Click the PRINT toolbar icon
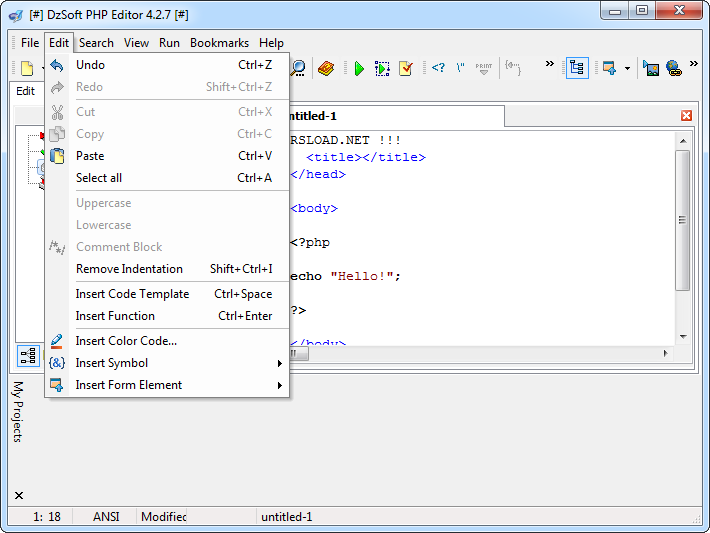The width and height of the screenshot is (710, 533). pos(484,68)
